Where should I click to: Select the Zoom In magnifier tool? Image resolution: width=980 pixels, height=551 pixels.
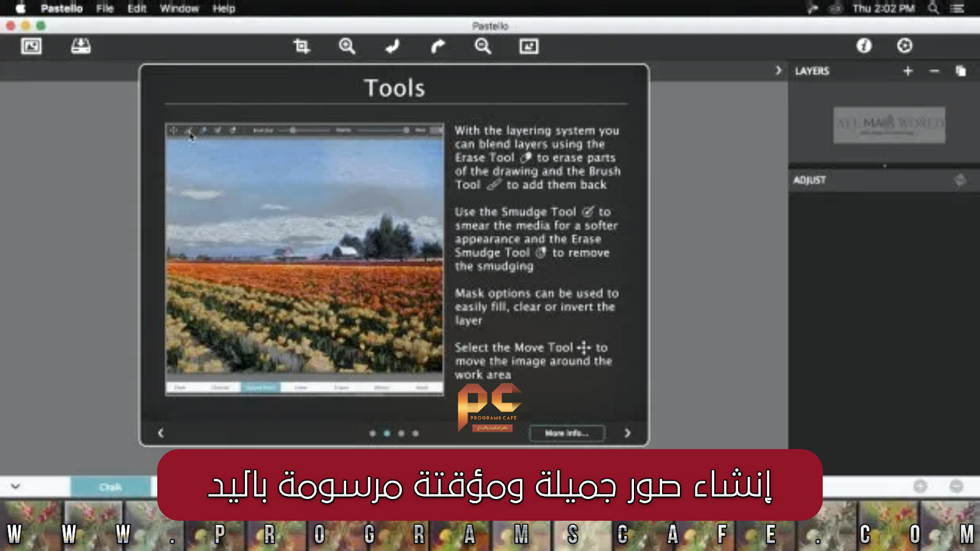click(x=347, y=46)
